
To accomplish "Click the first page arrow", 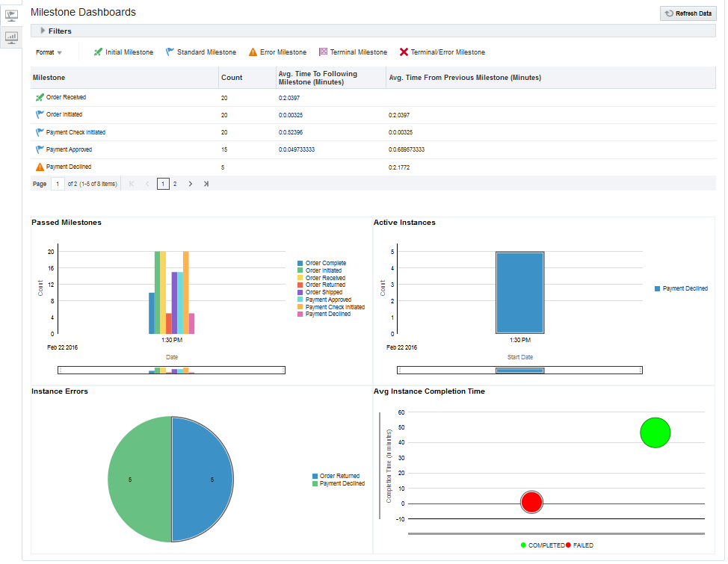I will click(132, 184).
